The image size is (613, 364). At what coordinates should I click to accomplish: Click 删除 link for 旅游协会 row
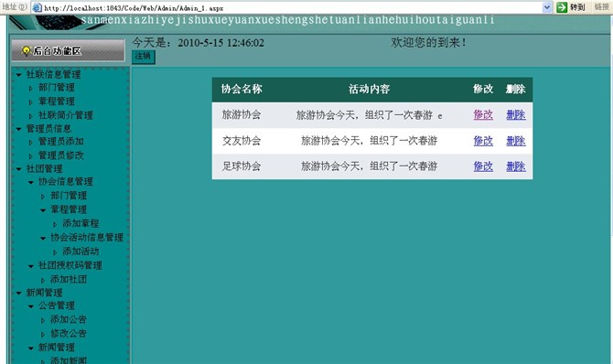tap(516, 115)
